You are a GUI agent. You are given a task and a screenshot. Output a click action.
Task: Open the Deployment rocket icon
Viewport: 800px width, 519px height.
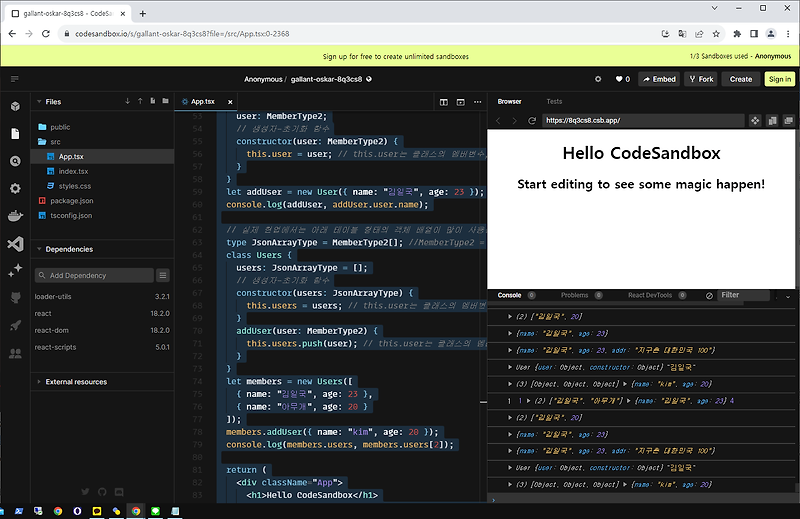coord(15,325)
